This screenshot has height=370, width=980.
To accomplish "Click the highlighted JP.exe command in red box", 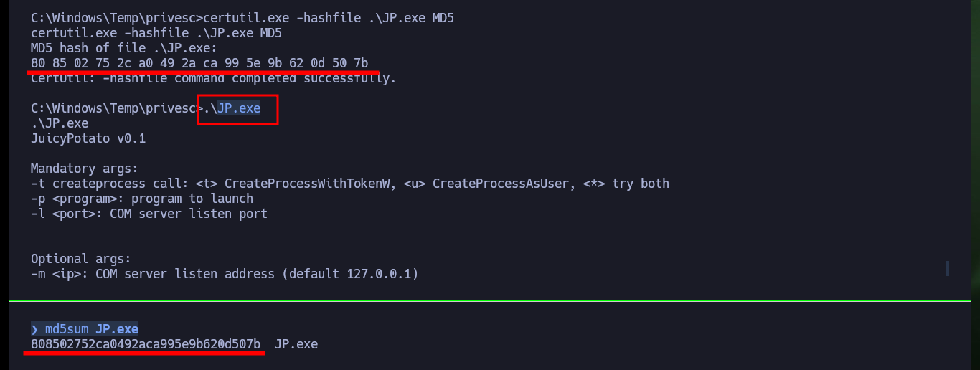I will point(232,109).
